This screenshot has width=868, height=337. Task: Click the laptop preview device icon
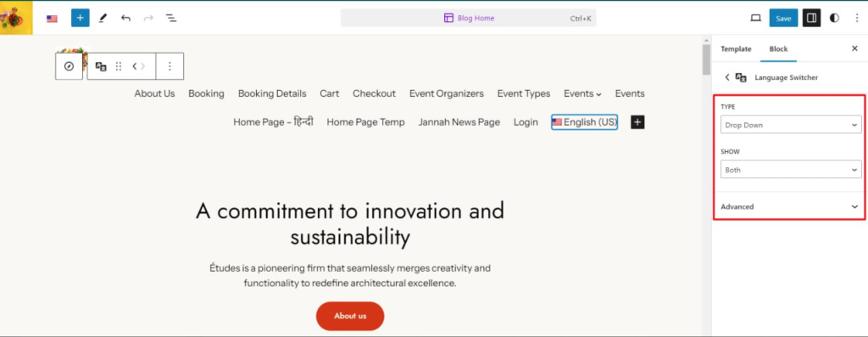tap(755, 18)
